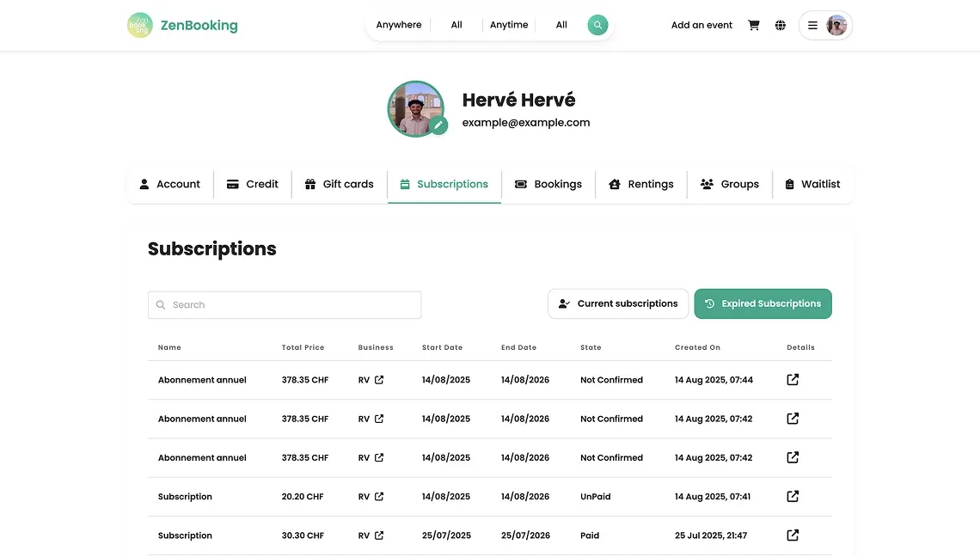Click Add an event link
The width and height of the screenshot is (980, 557).
pyautogui.click(x=701, y=25)
